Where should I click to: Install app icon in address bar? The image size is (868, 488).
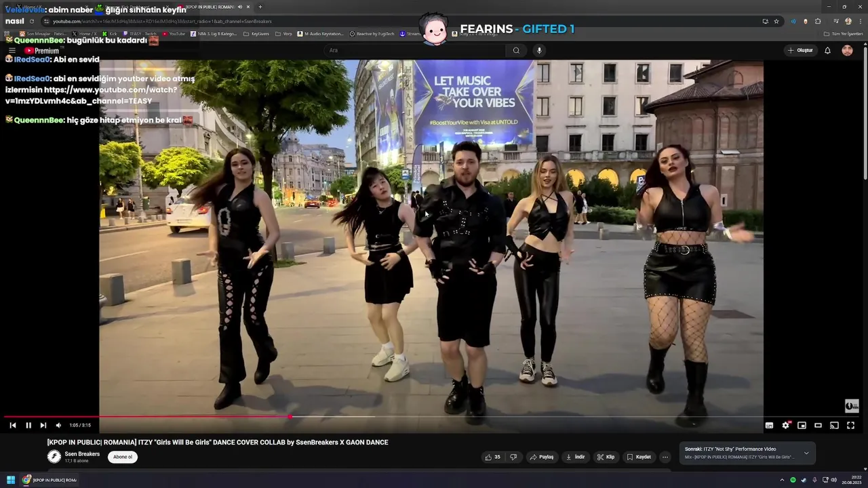766,21
